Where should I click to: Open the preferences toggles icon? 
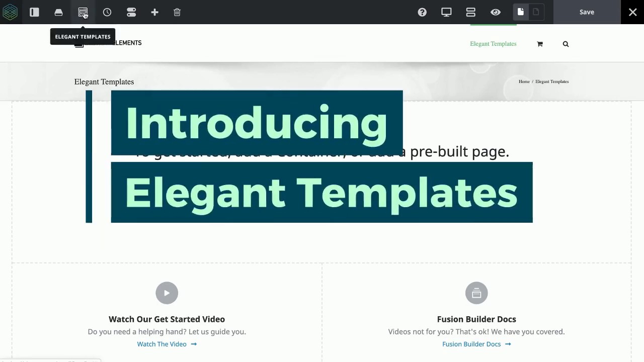pos(131,12)
